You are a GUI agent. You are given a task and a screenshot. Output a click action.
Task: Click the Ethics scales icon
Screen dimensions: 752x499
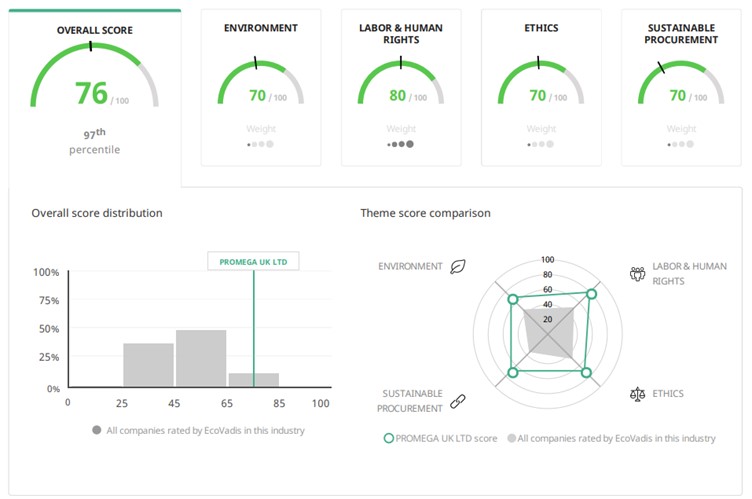[x=637, y=394]
